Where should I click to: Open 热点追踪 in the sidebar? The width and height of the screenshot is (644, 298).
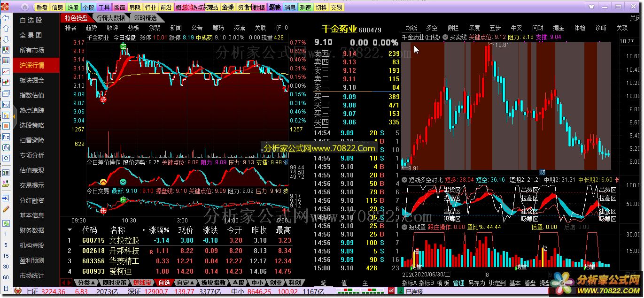[x=32, y=110]
